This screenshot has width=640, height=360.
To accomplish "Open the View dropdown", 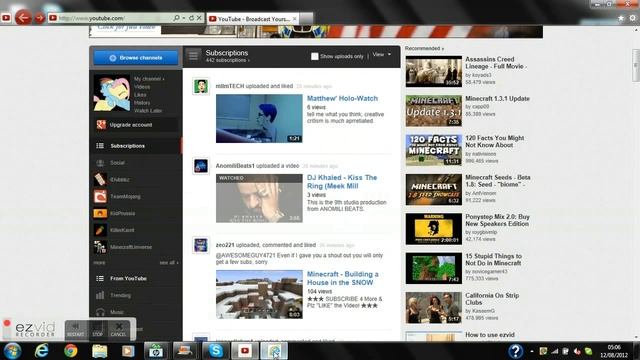I will coord(382,55).
